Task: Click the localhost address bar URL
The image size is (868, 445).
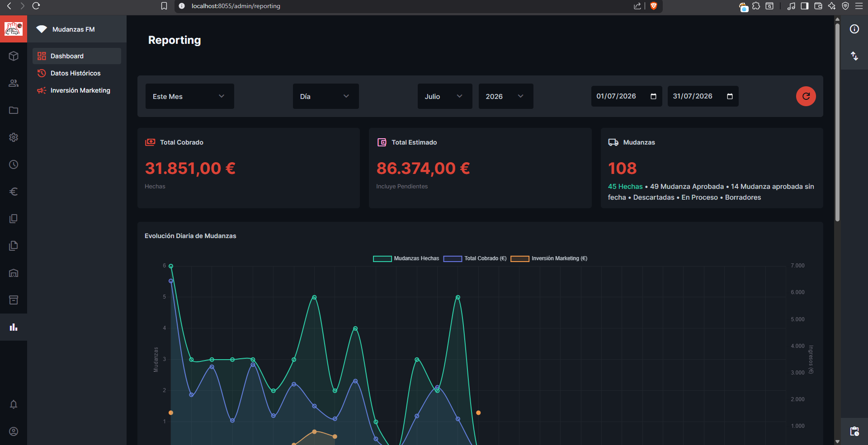Action: tap(236, 6)
